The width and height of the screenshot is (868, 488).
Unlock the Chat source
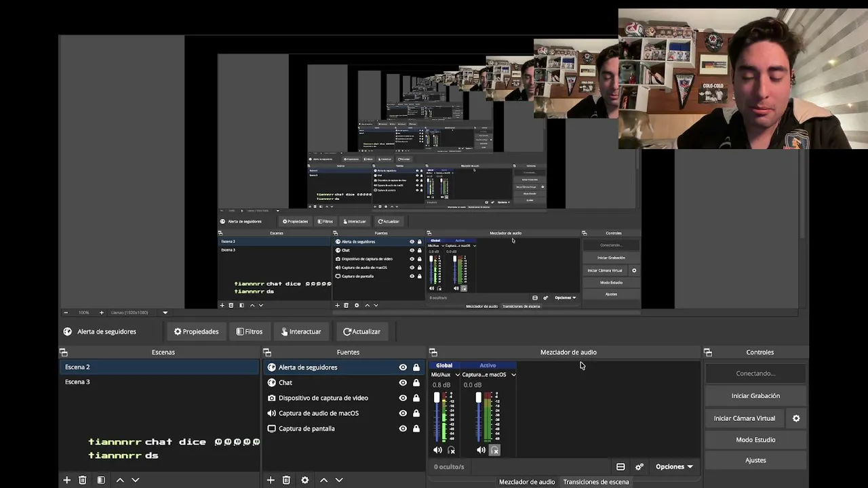pyautogui.click(x=416, y=383)
